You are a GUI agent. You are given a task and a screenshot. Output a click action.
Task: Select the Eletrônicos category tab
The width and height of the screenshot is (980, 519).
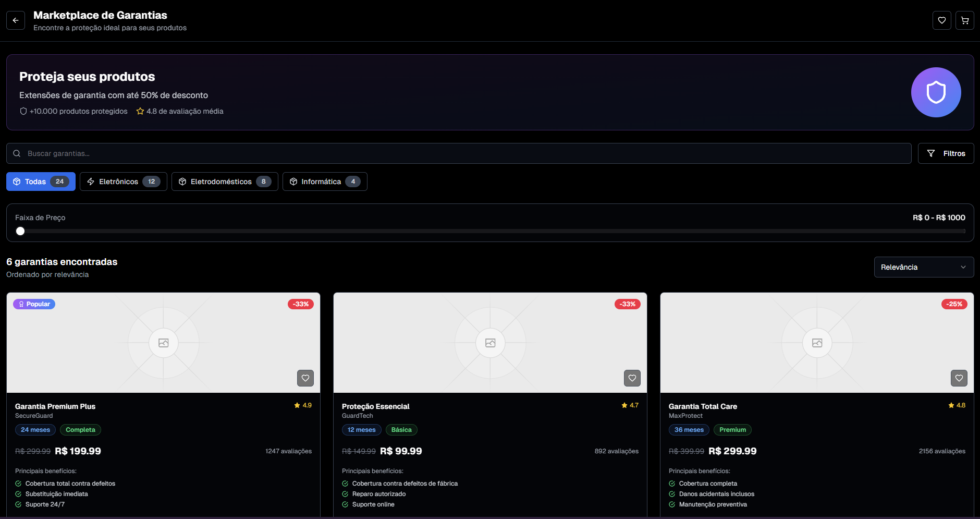click(x=123, y=182)
